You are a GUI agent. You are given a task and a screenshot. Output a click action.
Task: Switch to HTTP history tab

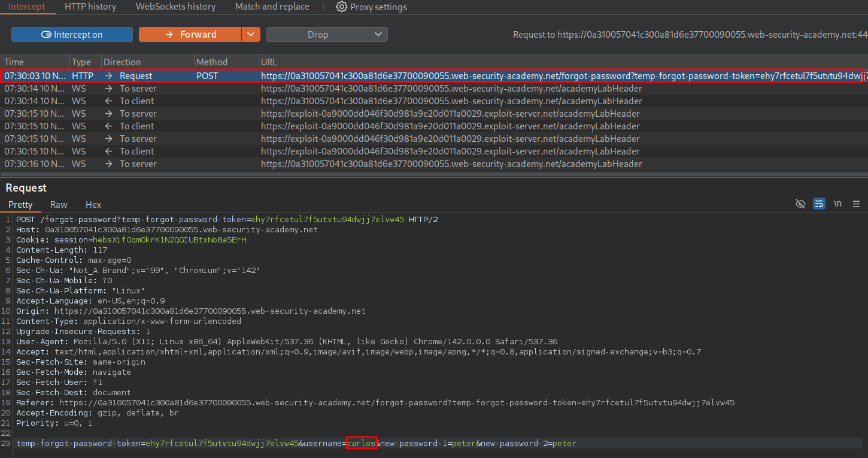[x=90, y=7]
